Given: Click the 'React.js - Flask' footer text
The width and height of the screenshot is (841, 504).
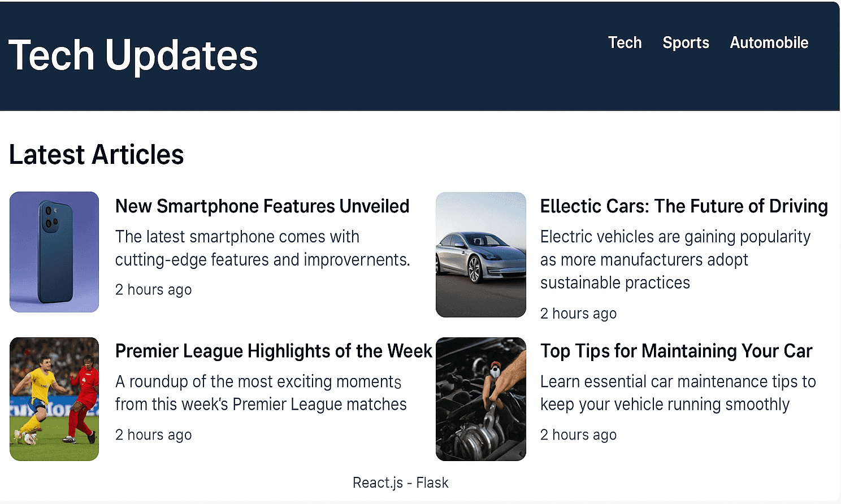Looking at the screenshot, I should click(x=400, y=483).
